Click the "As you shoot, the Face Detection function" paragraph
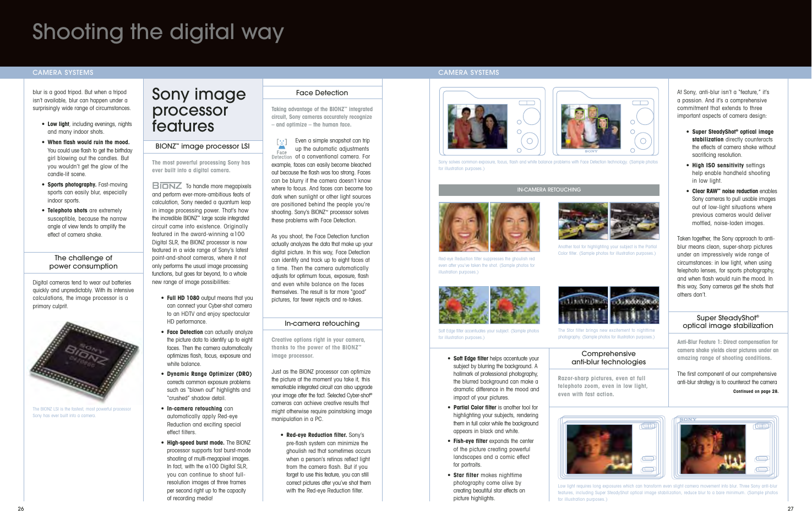This screenshot has width=812, height=525. point(322,268)
